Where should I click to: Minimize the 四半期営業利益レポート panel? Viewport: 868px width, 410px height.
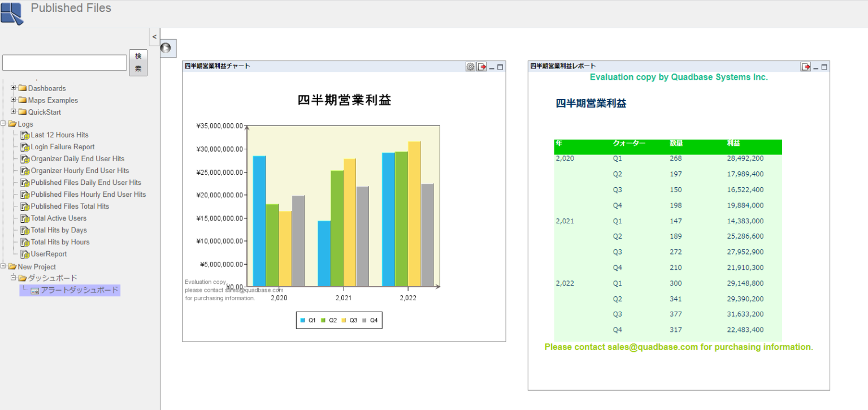[x=815, y=67]
